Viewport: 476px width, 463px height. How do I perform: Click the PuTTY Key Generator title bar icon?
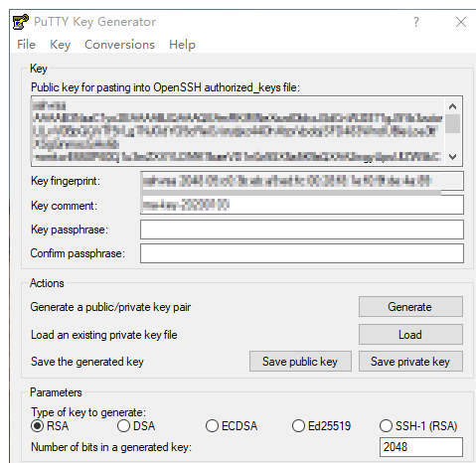21,22
